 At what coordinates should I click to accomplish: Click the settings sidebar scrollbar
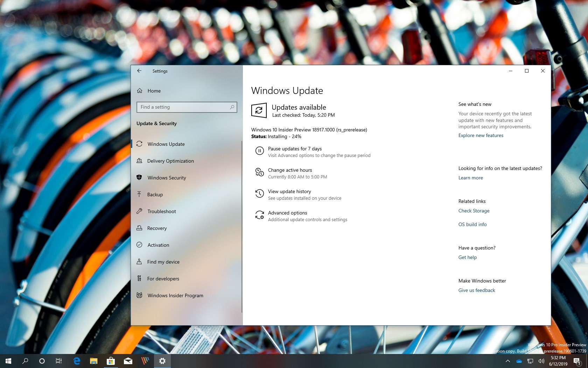pos(241,226)
